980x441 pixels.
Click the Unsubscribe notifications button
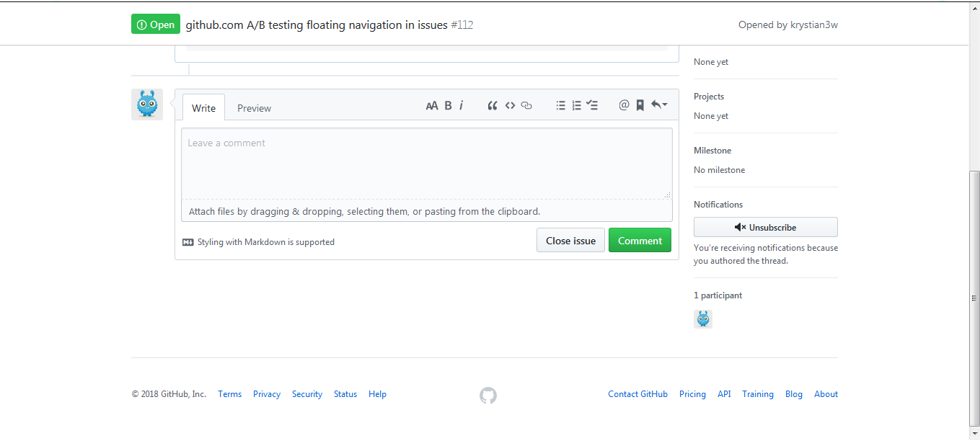point(766,227)
